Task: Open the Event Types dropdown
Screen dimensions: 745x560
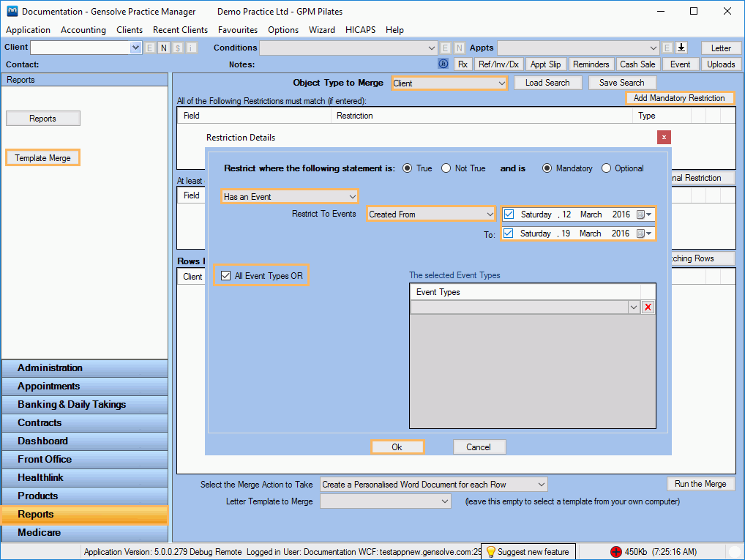Action: pyautogui.click(x=634, y=307)
